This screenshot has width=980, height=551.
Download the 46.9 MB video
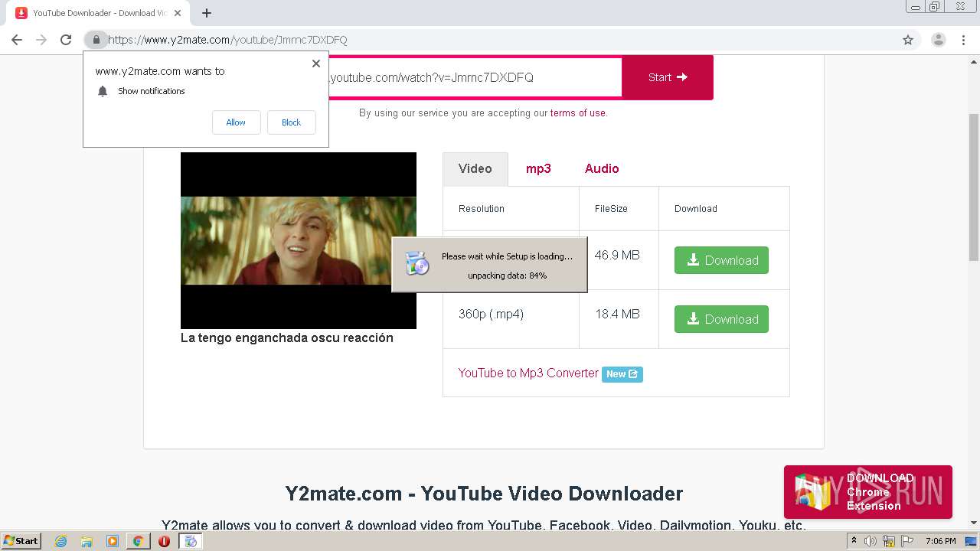[721, 260]
